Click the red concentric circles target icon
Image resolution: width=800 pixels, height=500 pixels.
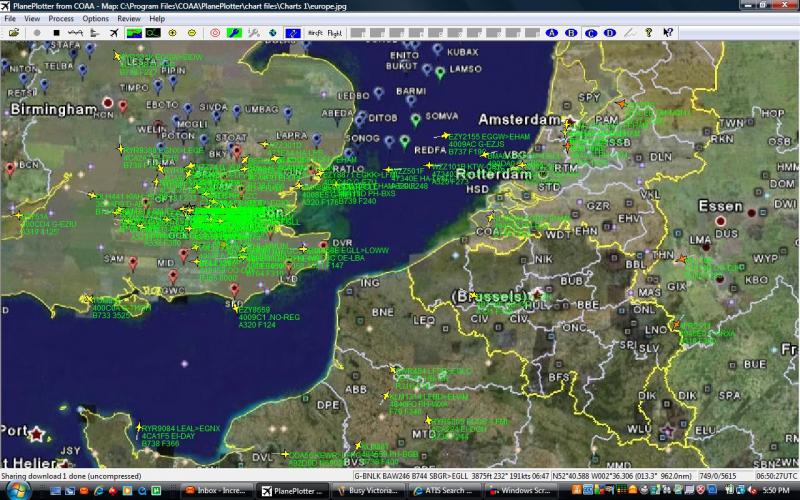click(x=215, y=33)
